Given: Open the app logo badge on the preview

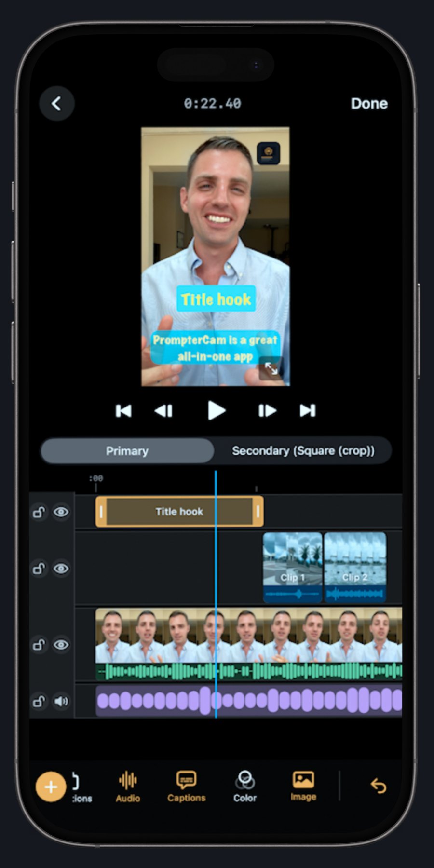Looking at the screenshot, I should 268,153.
